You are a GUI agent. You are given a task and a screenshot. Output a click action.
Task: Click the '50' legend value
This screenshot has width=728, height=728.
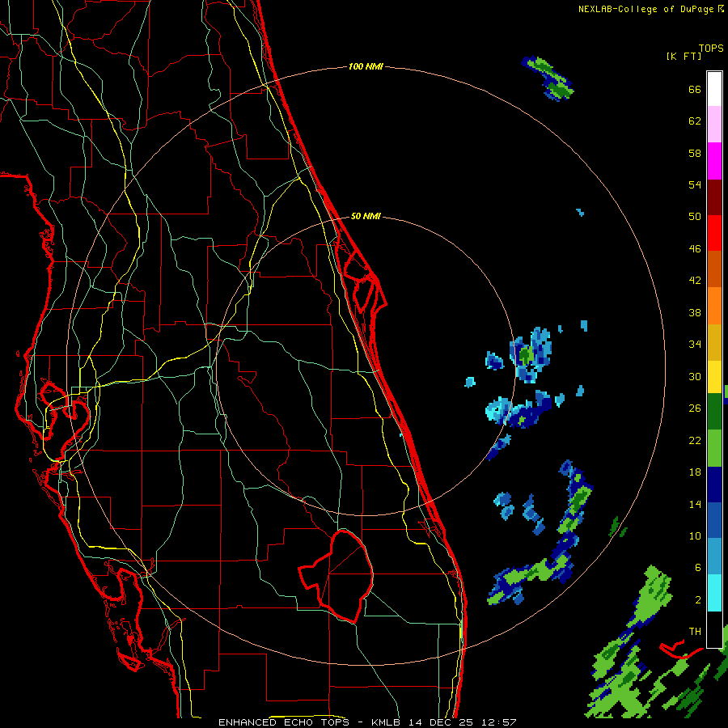pyautogui.click(x=695, y=217)
